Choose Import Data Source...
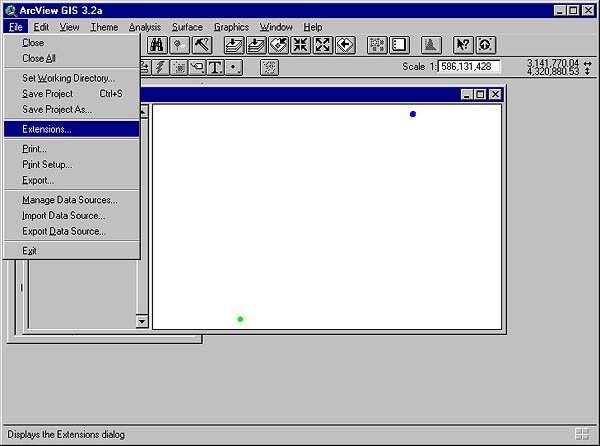This screenshot has width=600, height=446. 72,216
